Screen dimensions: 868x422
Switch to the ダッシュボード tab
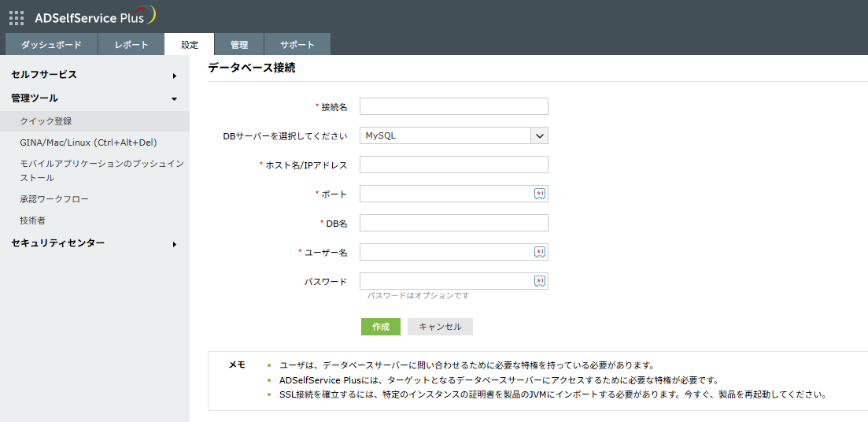click(x=52, y=45)
